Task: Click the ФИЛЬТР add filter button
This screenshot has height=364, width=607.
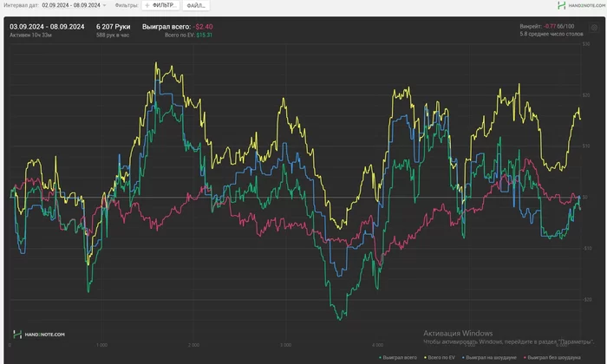Action: point(160,5)
